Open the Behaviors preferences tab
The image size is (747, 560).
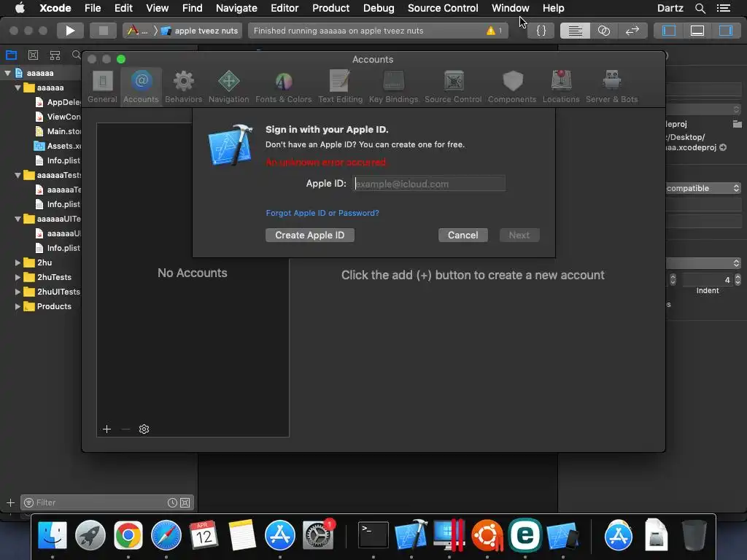(x=183, y=87)
